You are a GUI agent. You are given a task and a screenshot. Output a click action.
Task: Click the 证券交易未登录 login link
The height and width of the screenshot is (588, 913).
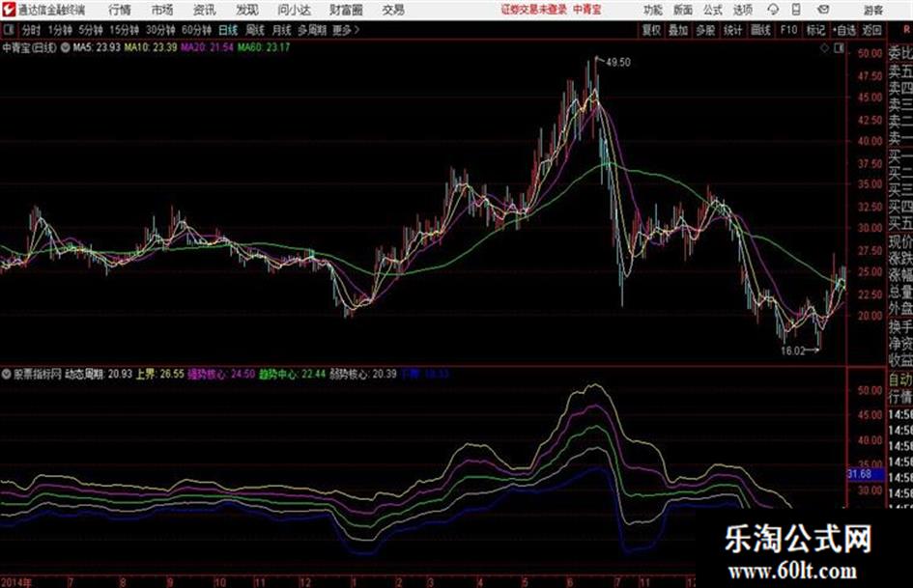point(534,10)
